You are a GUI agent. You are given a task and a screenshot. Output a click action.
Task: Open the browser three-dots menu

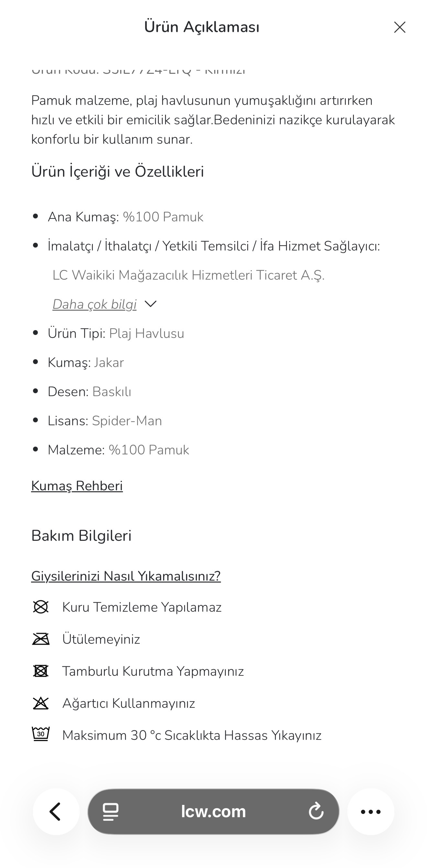(x=371, y=811)
